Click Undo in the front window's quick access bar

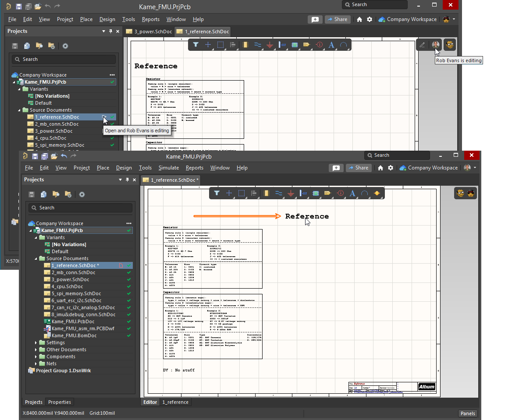pyautogui.click(x=64, y=156)
